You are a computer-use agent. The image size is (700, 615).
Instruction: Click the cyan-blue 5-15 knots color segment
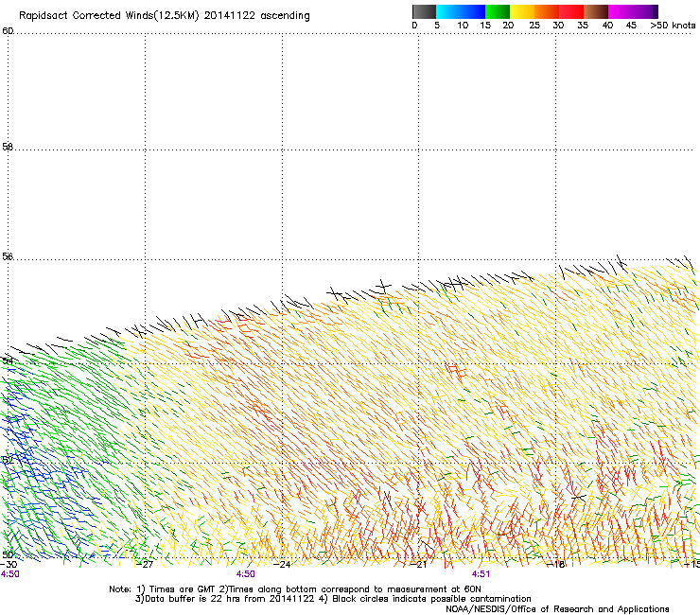click(461, 11)
